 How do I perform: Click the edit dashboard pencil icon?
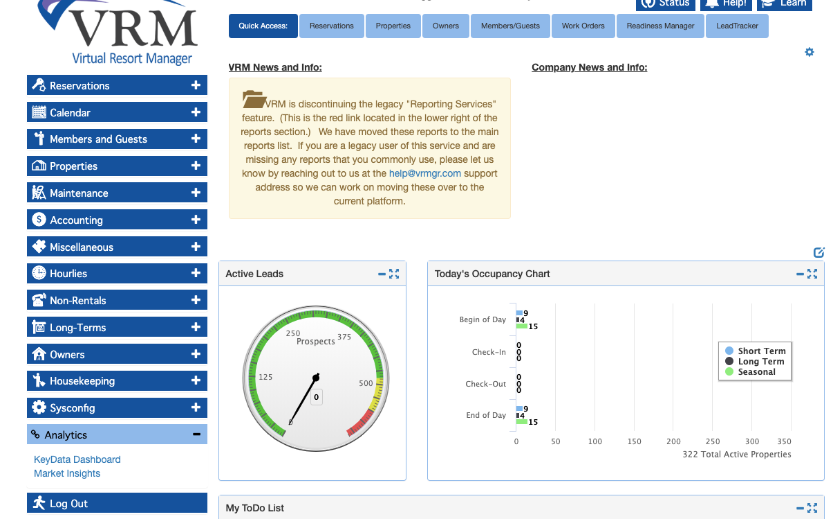pyautogui.click(x=819, y=252)
